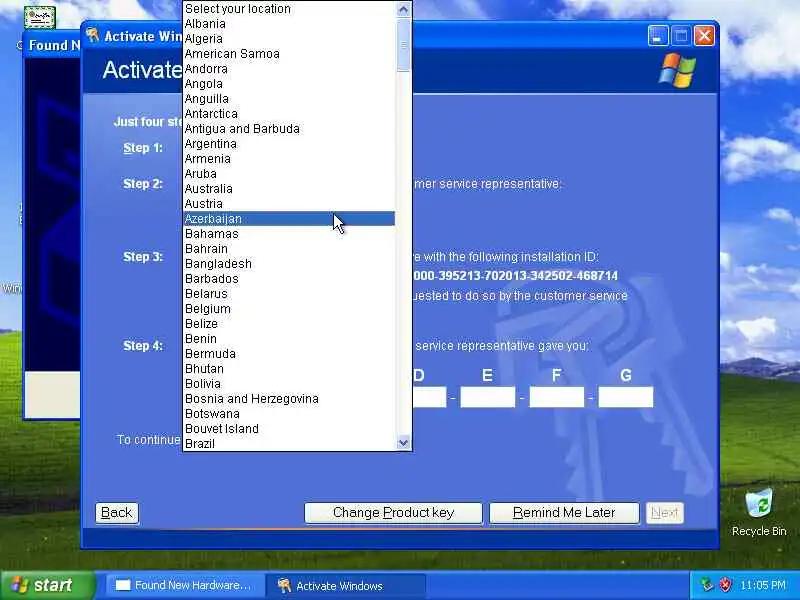800x600 pixels.
Task: Select Botswana from the list
Action: (289, 414)
